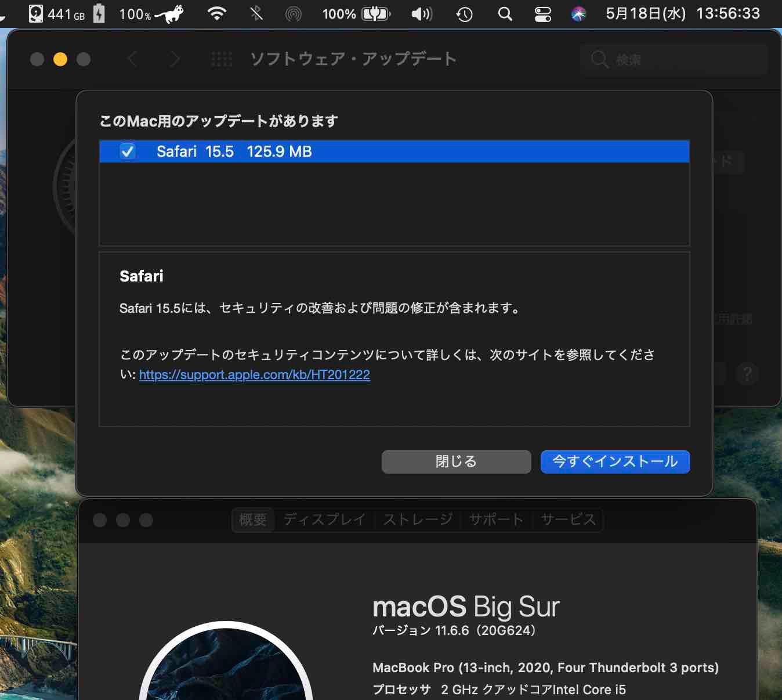Switch to ストレージ tab
782x700 pixels.
click(418, 519)
